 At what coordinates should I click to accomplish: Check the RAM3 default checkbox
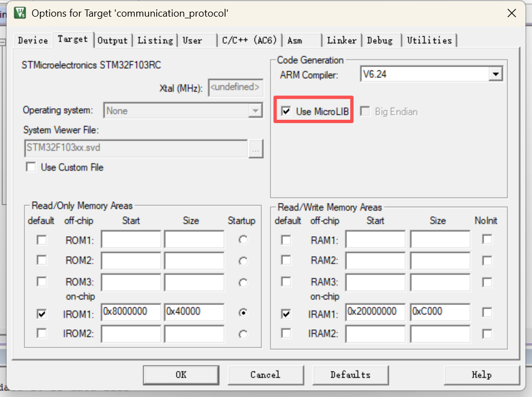[286, 282]
